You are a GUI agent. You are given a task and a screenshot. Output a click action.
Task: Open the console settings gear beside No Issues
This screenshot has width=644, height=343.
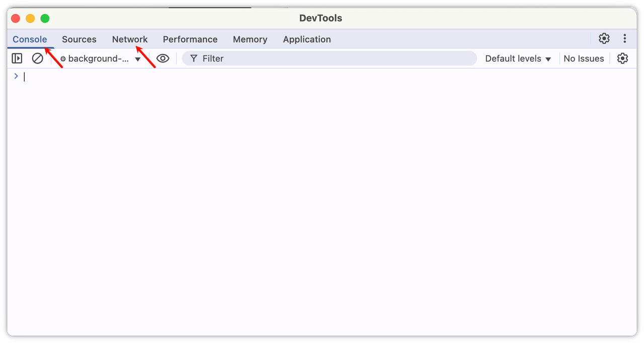pos(622,58)
